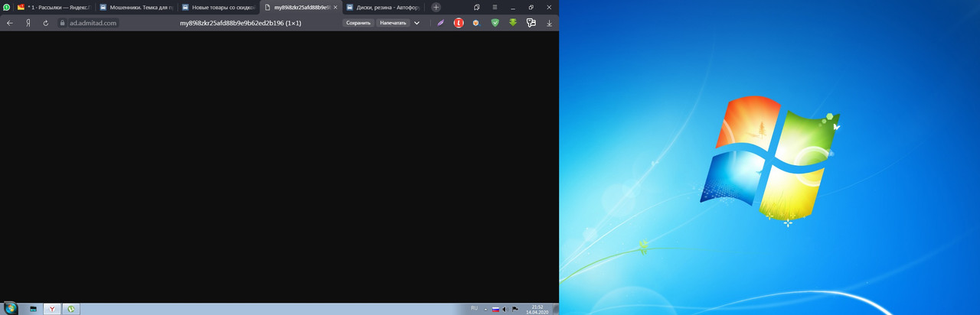
Task: Click the Russian flag tray icon
Action: [495, 309]
